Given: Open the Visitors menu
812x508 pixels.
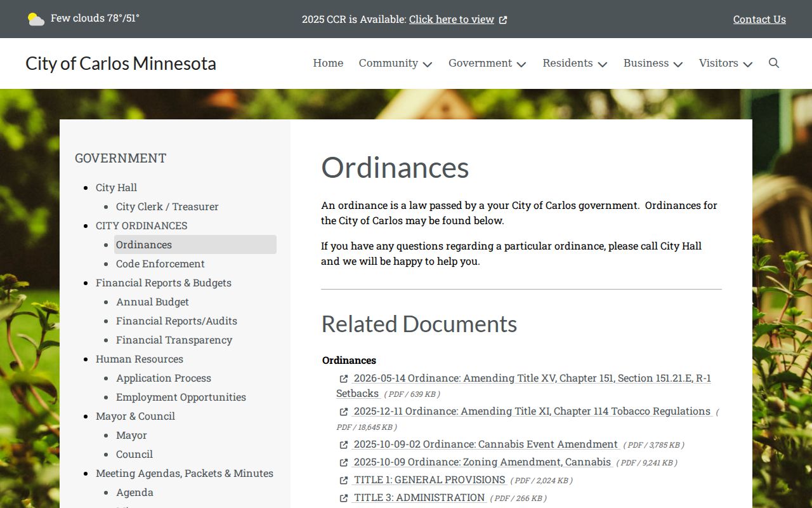Looking at the screenshot, I should [x=719, y=63].
